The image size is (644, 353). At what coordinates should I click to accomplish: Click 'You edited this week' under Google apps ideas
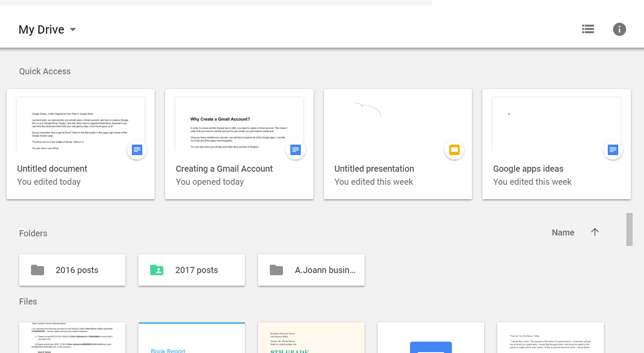click(532, 182)
